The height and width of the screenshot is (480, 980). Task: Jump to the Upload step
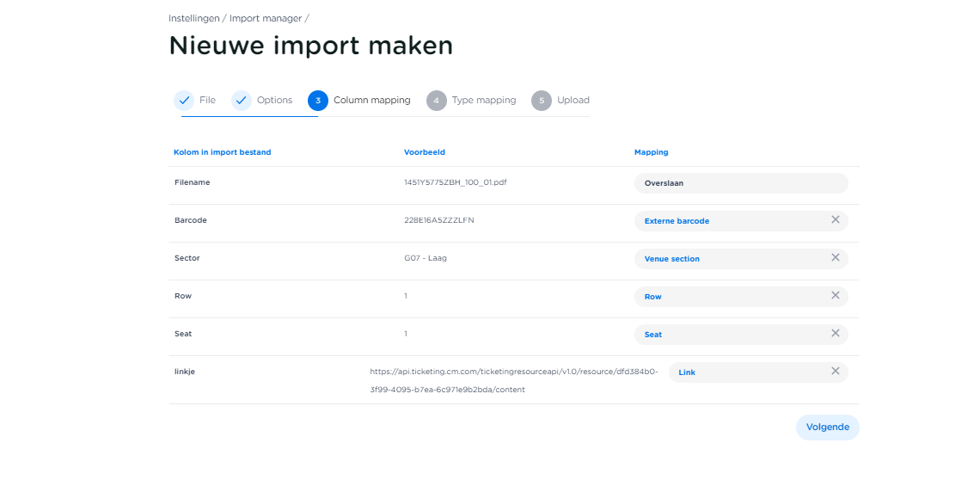coord(573,101)
